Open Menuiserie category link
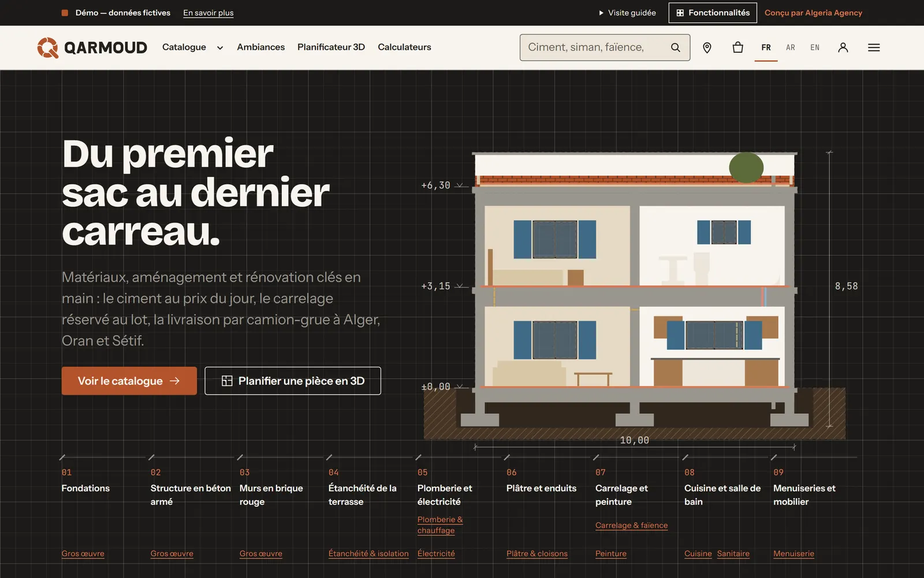The width and height of the screenshot is (924, 578). 793,554
